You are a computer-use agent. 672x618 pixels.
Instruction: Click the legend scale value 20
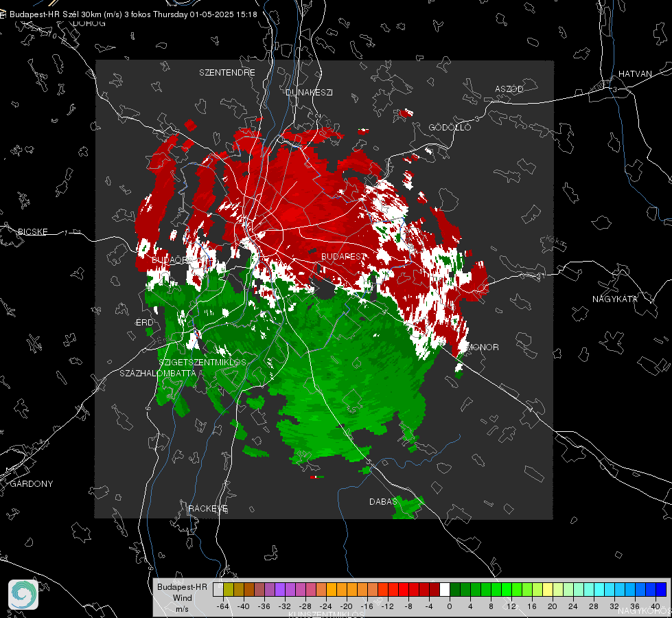pyautogui.click(x=553, y=606)
